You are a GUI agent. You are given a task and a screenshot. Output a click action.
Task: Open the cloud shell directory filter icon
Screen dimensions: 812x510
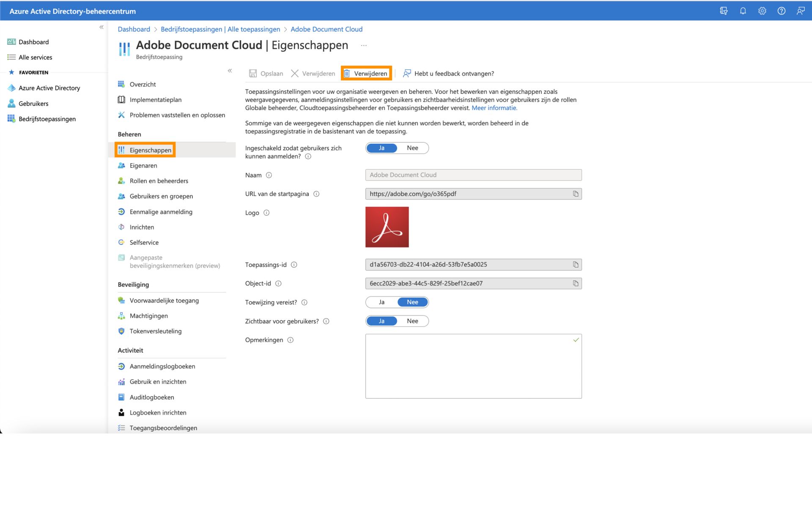pyautogui.click(x=724, y=11)
